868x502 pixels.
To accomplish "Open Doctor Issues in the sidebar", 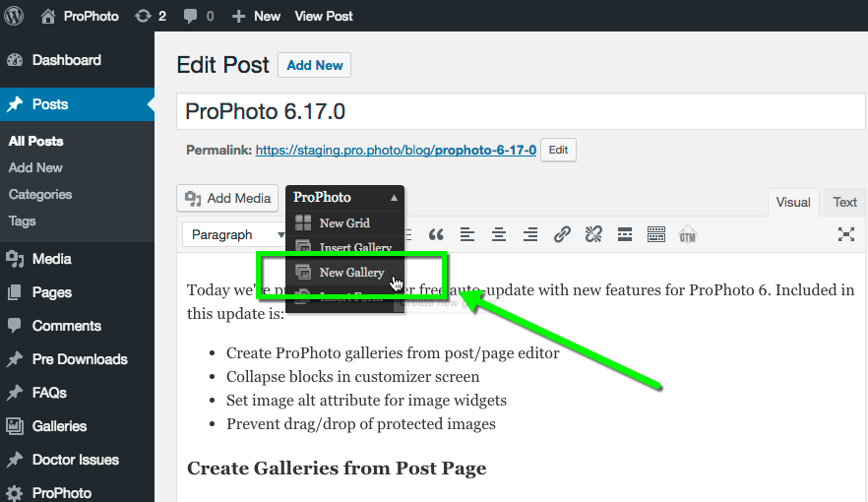I will [77, 460].
